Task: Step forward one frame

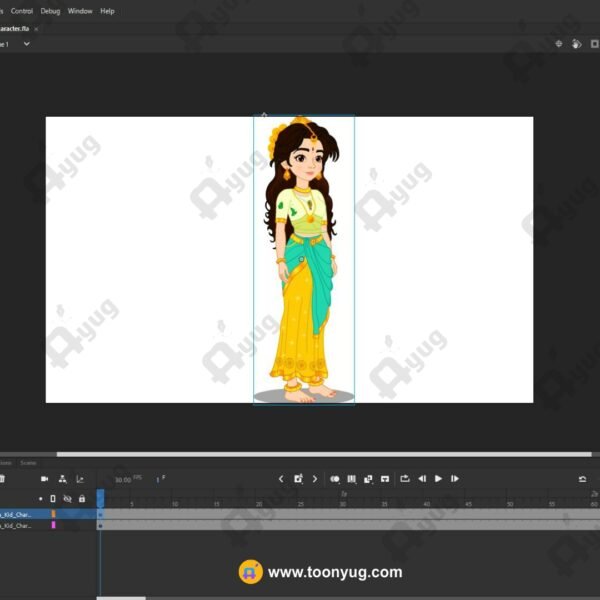Action: [455, 479]
